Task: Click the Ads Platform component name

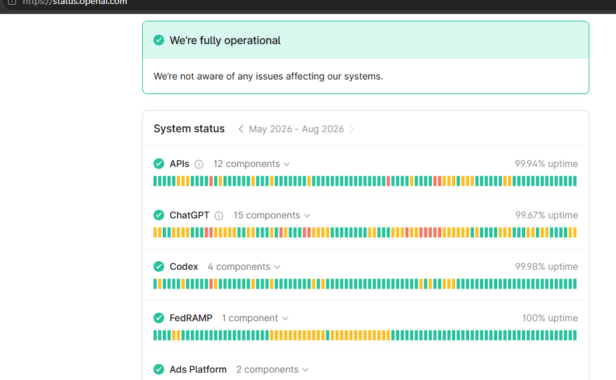Action: pyautogui.click(x=198, y=369)
